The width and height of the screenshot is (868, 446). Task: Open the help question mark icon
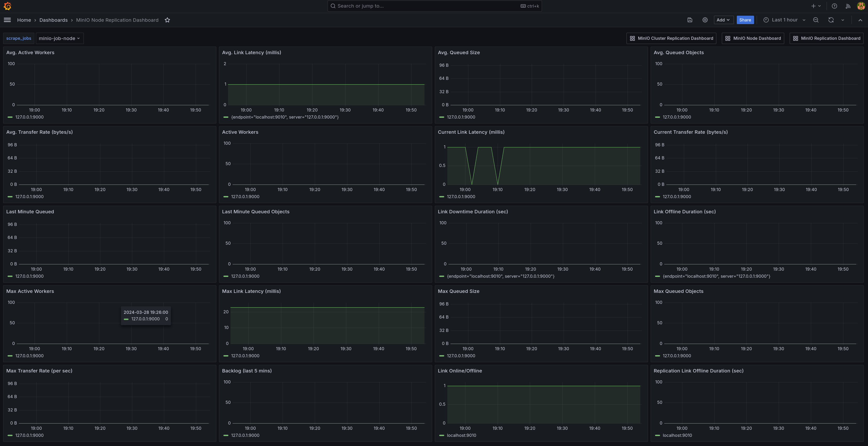click(x=834, y=6)
